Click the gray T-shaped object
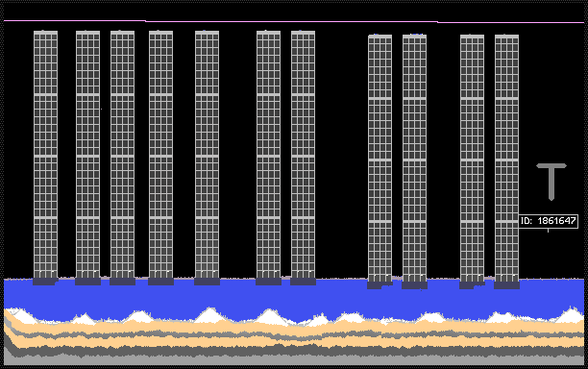This screenshot has width=588, height=369. tap(551, 182)
